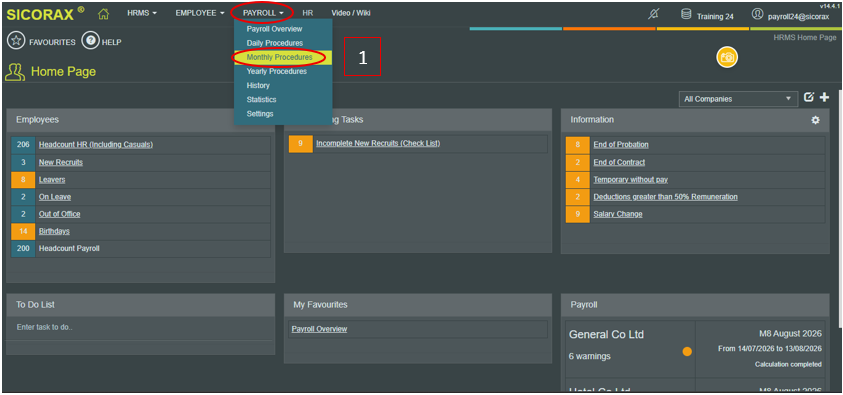This screenshot has height=395, width=843.
Task: Select Statistics menu entry
Action: point(261,99)
